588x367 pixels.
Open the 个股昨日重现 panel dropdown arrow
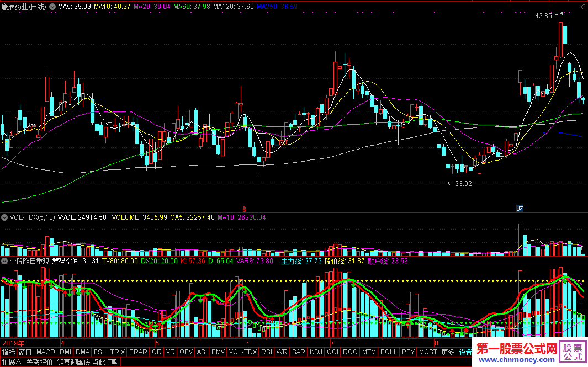[4, 261]
